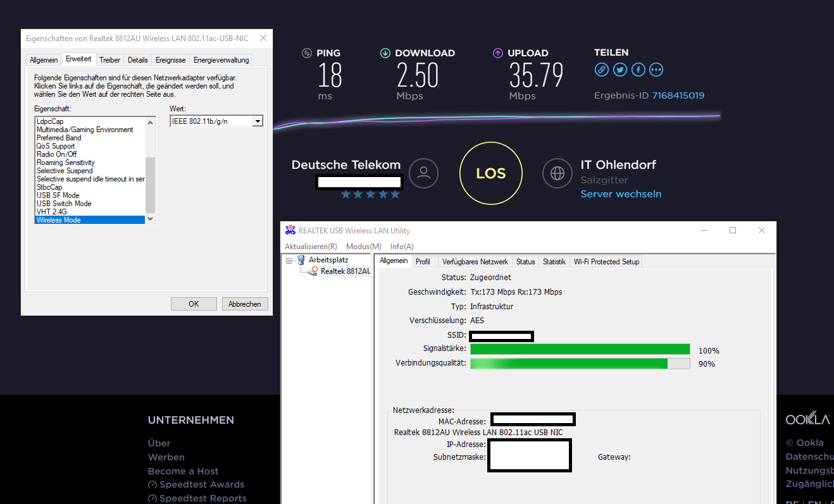
Task: Click the Realtek 8812AU adapter icon in tree
Action: (314, 271)
